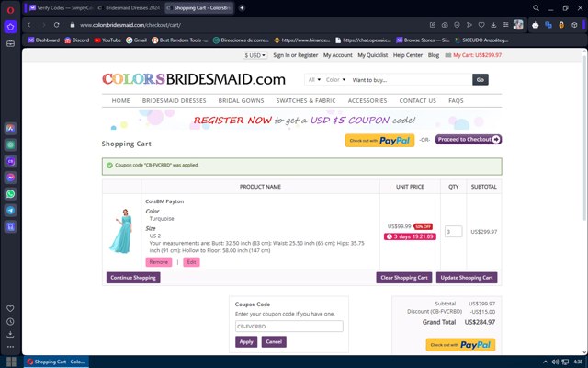Open the ColsBM Payton product name link

pos(164,201)
